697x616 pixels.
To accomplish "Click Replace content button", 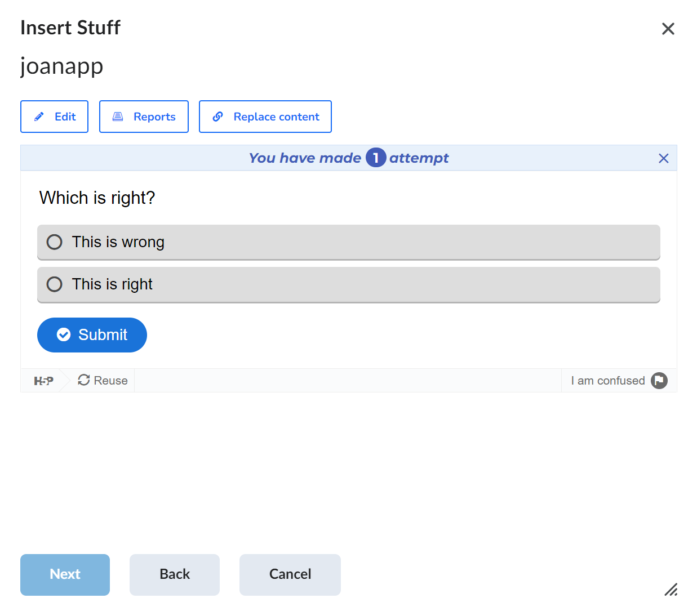I will [265, 117].
